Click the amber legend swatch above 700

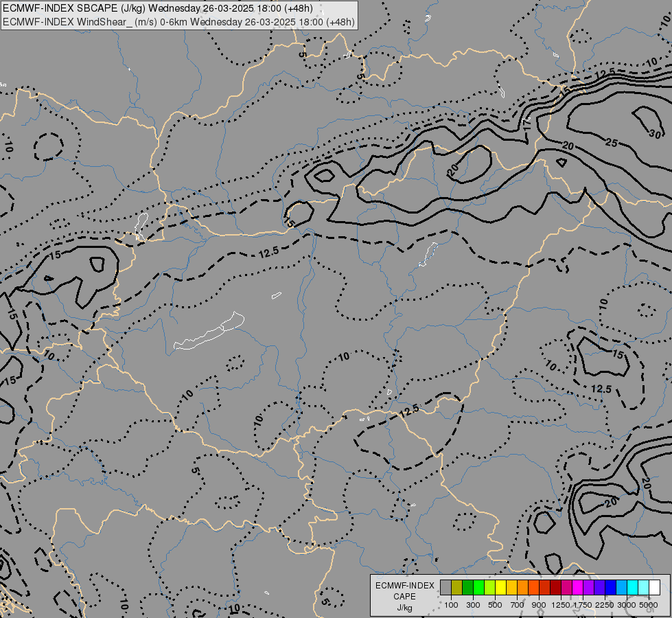511,587
